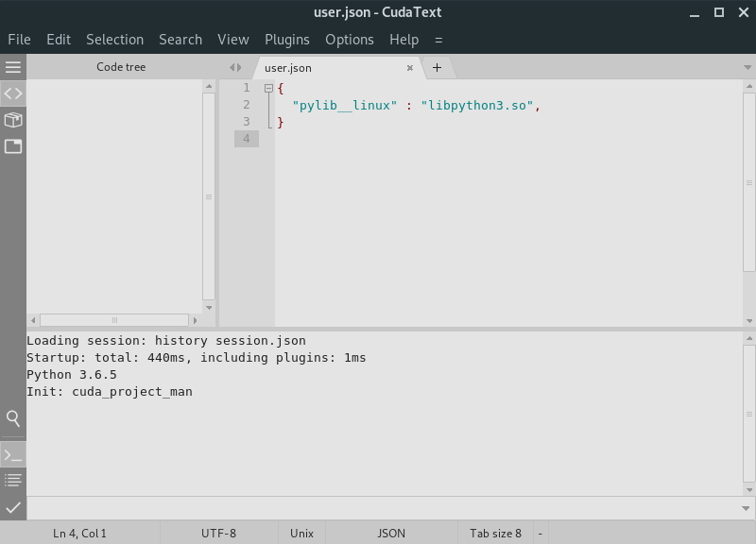Change lexer via the JSON status cell
This screenshot has width=756, height=544.
pos(390,533)
